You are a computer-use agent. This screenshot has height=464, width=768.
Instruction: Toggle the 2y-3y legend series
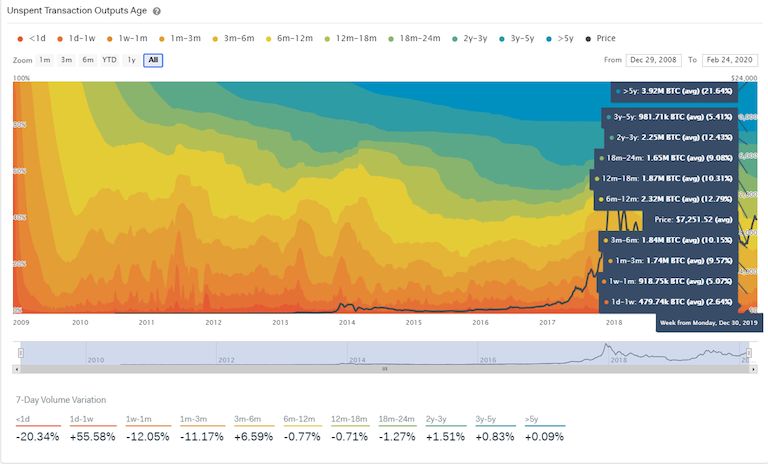(470, 38)
